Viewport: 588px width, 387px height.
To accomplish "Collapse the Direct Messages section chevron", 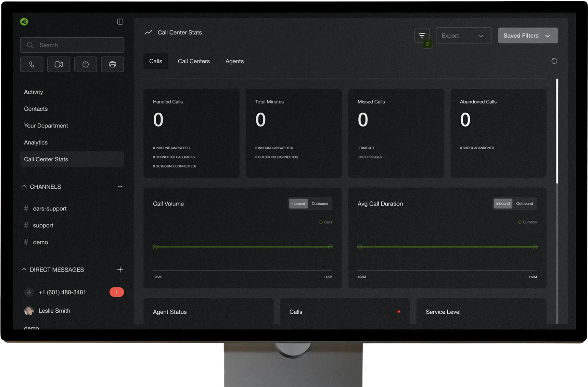I will tap(24, 270).
